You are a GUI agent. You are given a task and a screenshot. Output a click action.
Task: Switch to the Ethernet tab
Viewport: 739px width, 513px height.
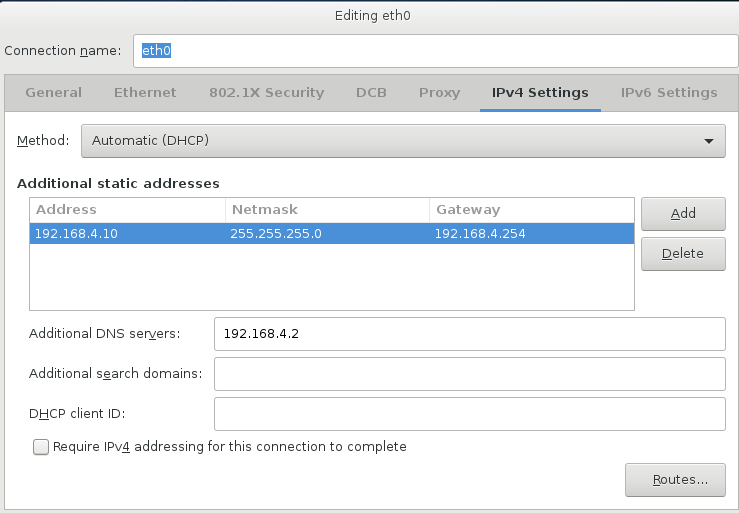point(145,93)
